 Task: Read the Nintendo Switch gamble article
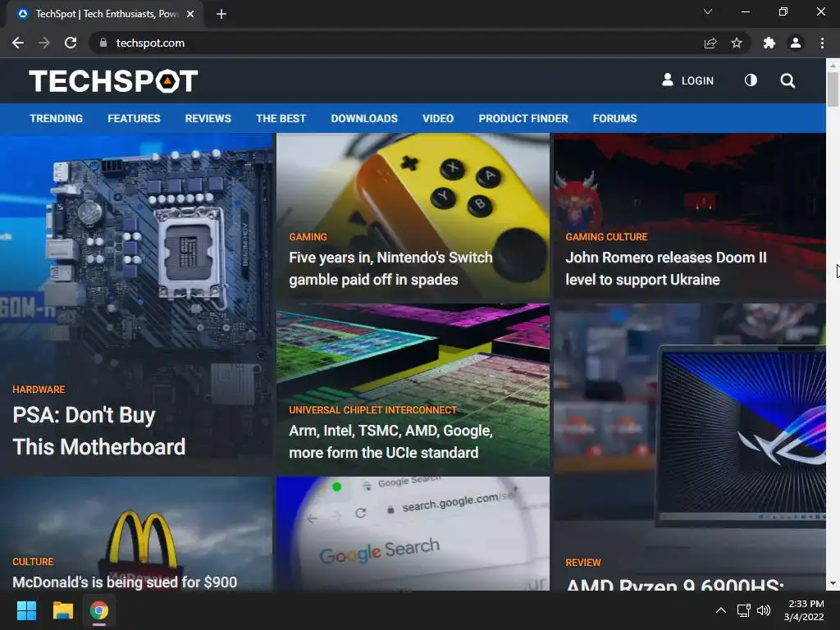(390, 268)
